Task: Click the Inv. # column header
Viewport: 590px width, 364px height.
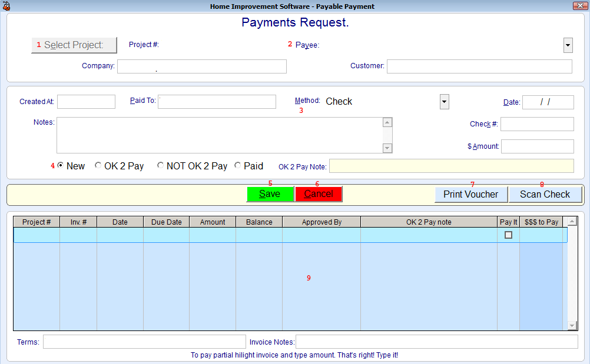Action: pos(78,222)
